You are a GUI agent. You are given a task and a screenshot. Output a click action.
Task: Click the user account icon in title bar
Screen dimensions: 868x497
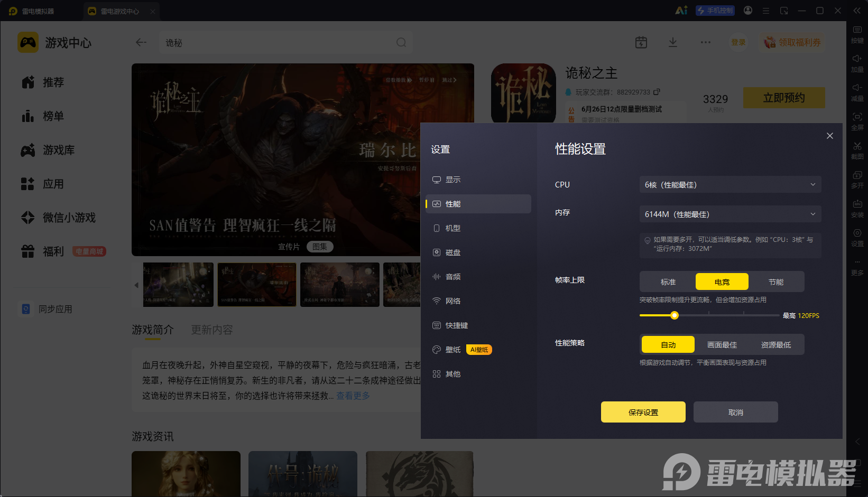748,11
